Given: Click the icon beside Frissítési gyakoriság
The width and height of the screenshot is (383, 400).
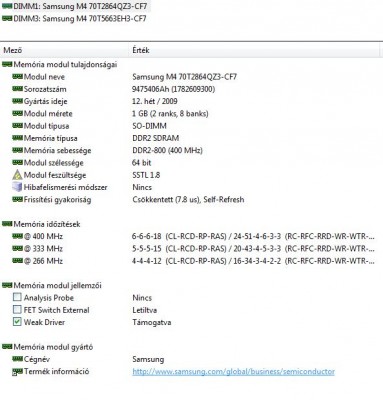Looking at the screenshot, I should pyautogui.click(x=17, y=199).
